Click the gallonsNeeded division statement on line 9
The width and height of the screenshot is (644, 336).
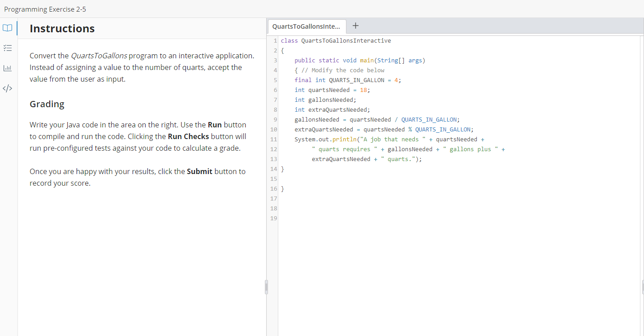[377, 120]
